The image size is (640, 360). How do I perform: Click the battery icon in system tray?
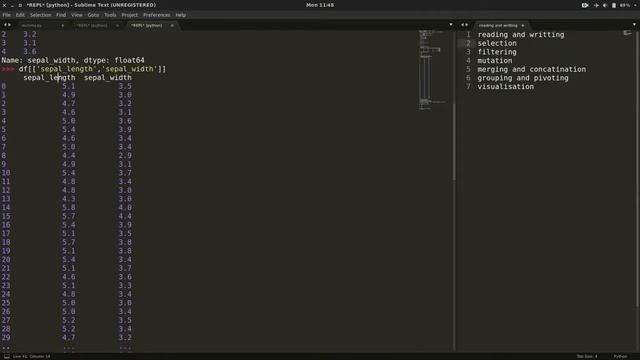[x=614, y=5]
